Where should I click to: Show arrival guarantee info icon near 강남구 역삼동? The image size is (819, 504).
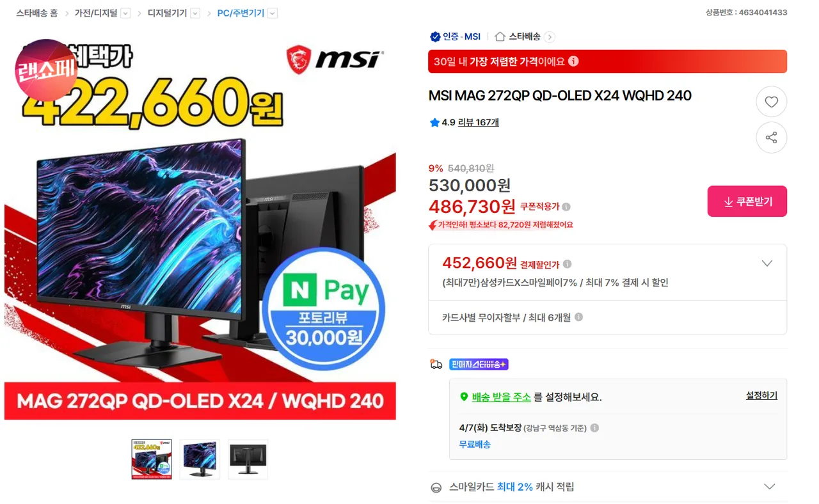tap(594, 428)
